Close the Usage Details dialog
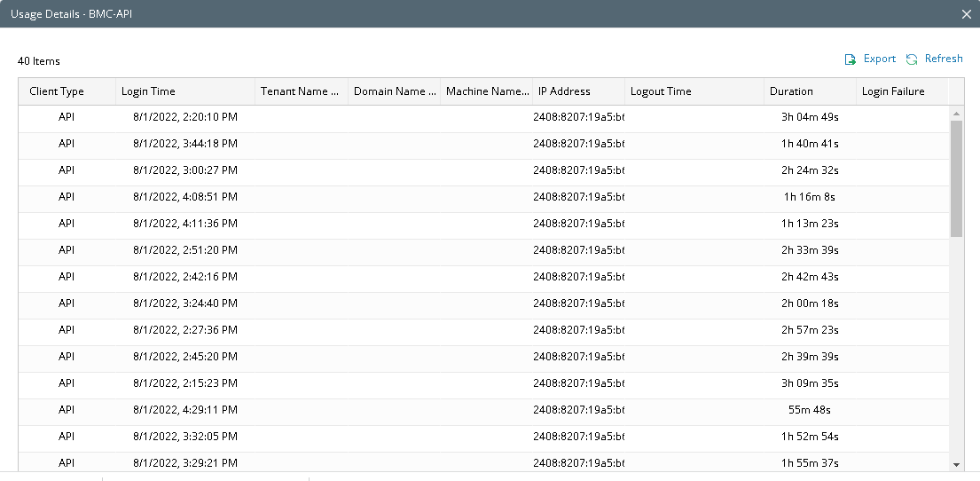The height and width of the screenshot is (481, 980). coord(967,14)
